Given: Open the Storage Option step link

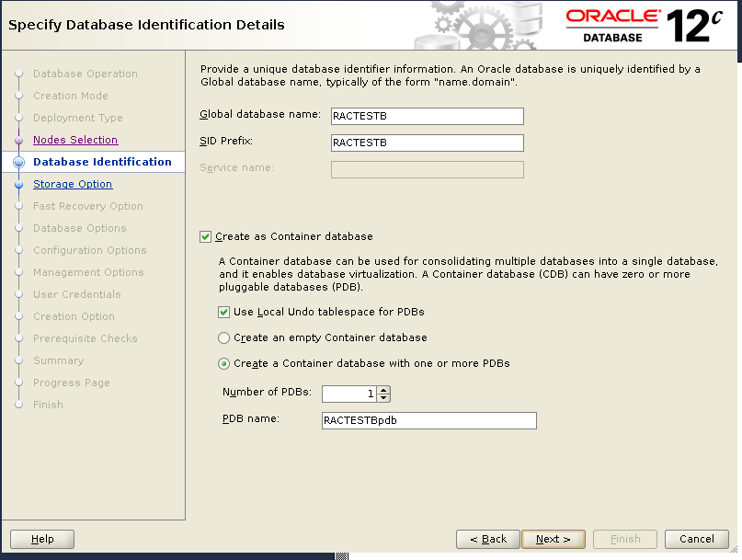Looking at the screenshot, I should [73, 184].
